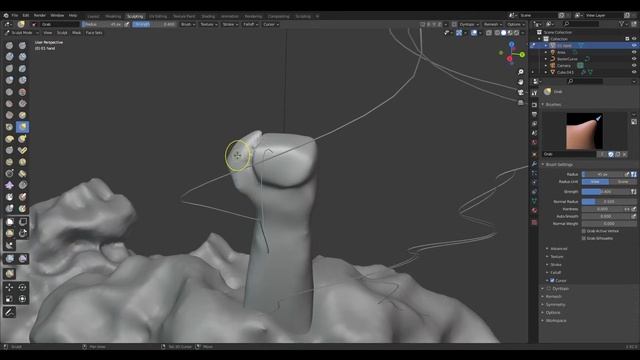Viewport: 640px width, 360px height.
Task: Switch to rendered viewport shading
Action: pyautogui.click(x=516, y=33)
